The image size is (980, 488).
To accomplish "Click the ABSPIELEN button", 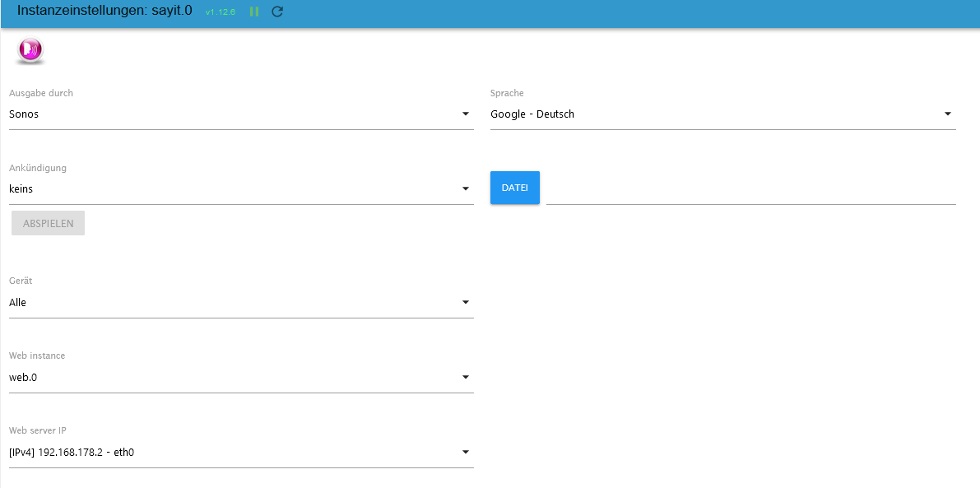I will 48,223.
